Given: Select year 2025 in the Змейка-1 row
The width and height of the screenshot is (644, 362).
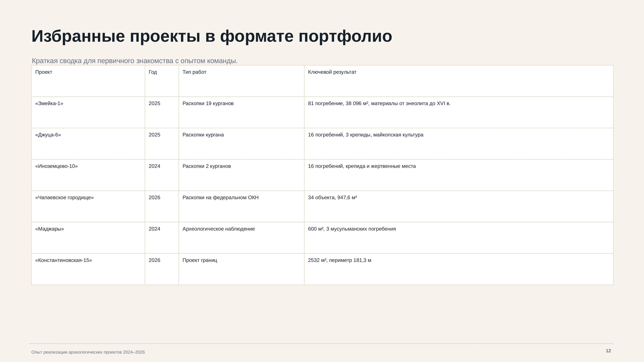Looking at the screenshot, I should pos(154,103).
